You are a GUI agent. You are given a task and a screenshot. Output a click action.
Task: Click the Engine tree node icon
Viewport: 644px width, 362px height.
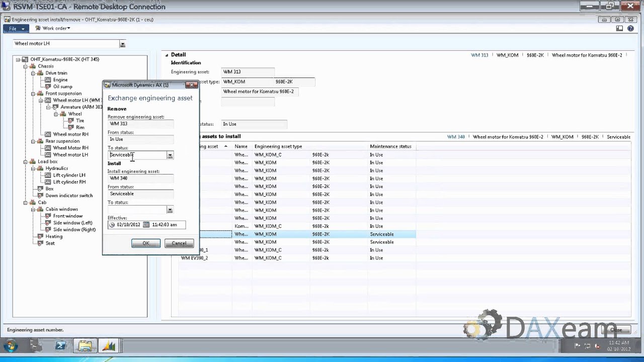48,80
